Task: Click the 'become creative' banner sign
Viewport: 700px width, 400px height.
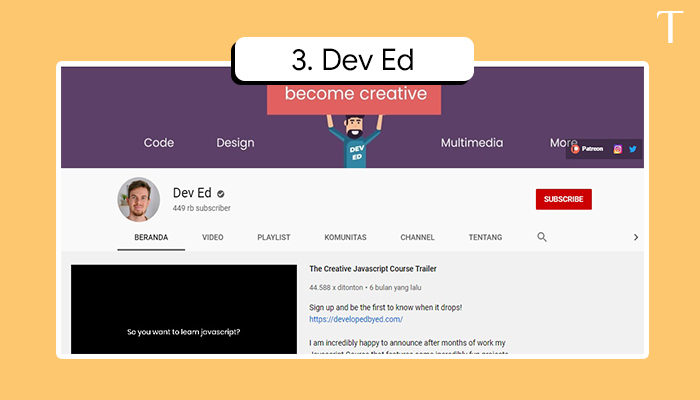Action: click(x=354, y=98)
